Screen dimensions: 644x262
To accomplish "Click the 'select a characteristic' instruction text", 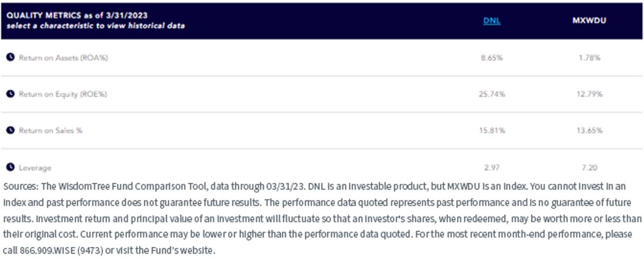I will tap(96, 26).
